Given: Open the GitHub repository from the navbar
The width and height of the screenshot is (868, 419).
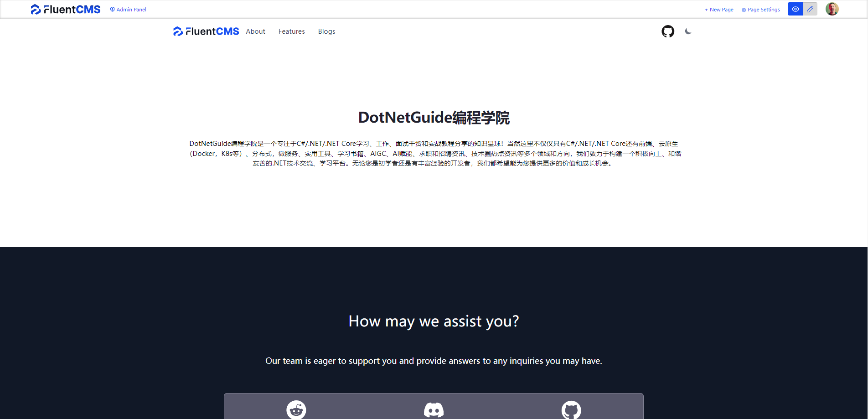Looking at the screenshot, I should tap(667, 31).
